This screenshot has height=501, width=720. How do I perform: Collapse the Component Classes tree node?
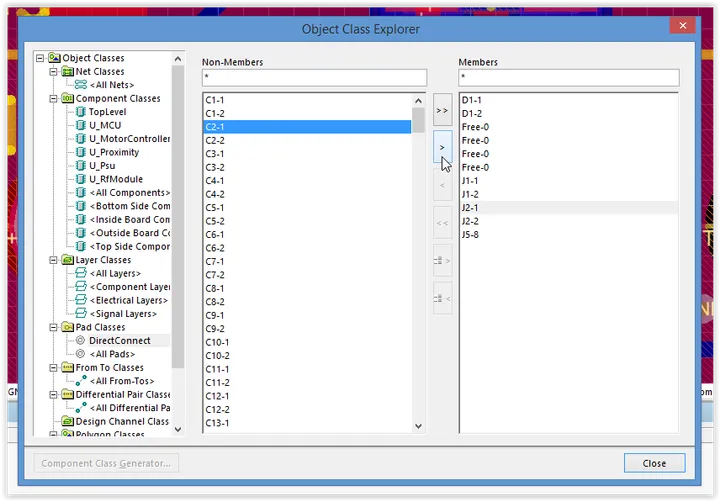click(53, 99)
